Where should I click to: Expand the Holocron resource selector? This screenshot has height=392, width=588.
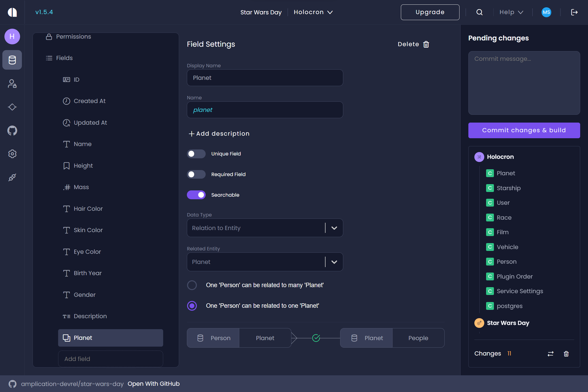pyautogui.click(x=313, y=12)
